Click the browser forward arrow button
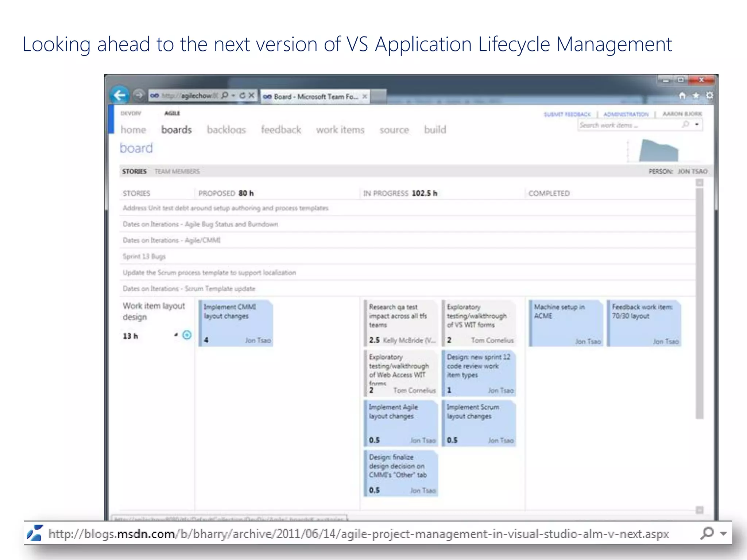The image size is (747, 560). pos(138,96)
